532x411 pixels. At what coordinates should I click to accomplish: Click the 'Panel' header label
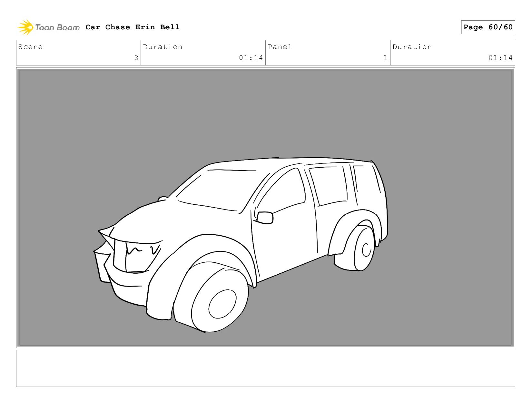point(280,47)
